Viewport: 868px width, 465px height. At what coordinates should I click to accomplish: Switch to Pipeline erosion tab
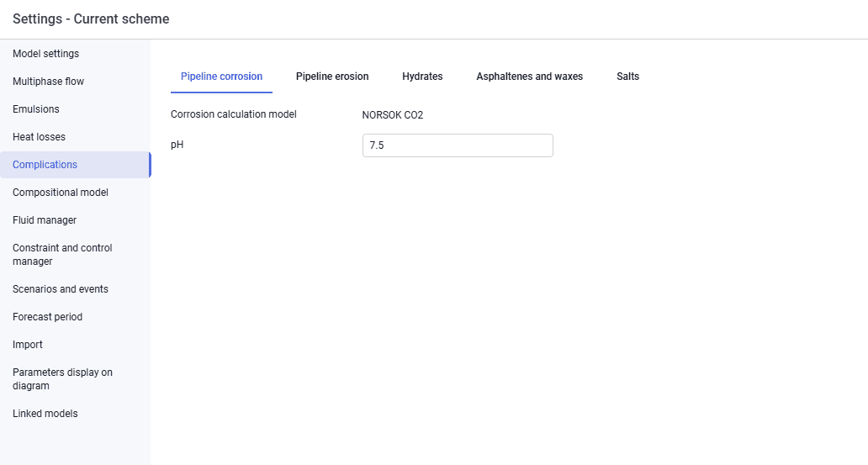332,77
